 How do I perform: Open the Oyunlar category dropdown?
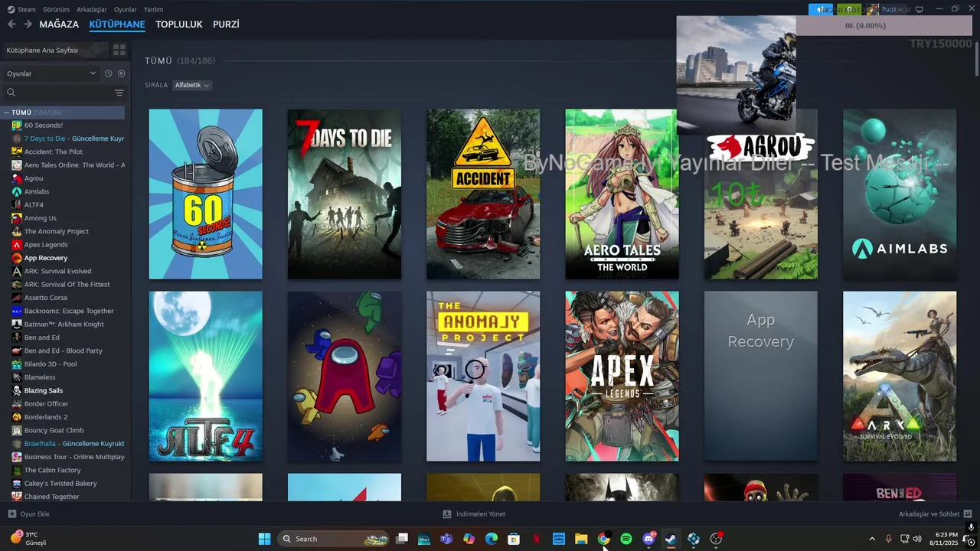51,73
